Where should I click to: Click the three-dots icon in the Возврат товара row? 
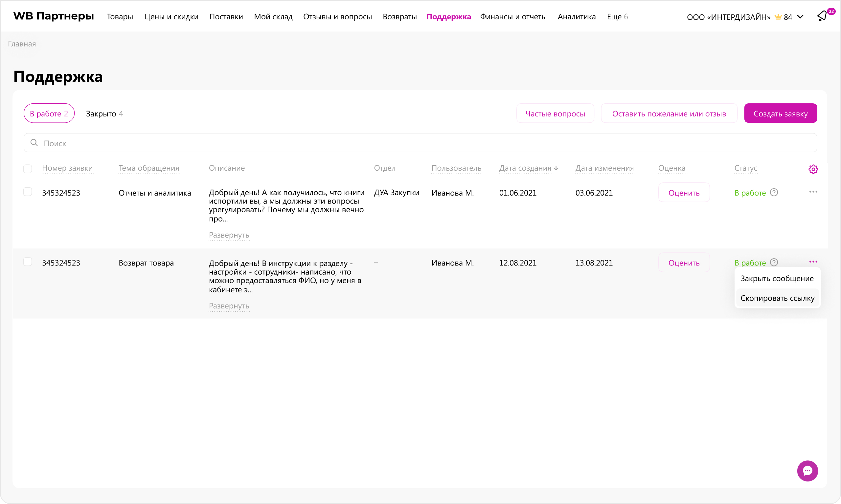click(813, 262)
